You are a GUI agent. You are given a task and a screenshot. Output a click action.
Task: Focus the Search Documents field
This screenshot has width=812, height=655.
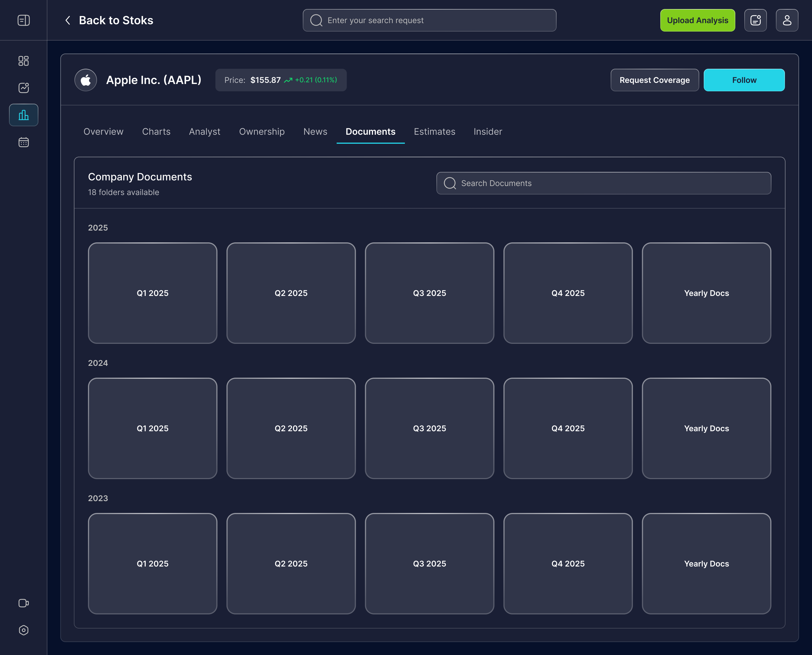click(x=604, y=183)
